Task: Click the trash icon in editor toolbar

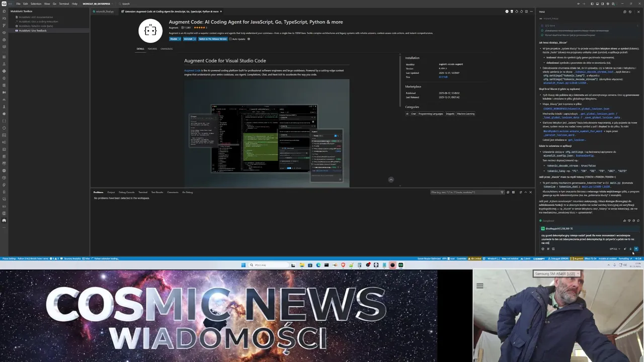Action: [x=512, y=12]
